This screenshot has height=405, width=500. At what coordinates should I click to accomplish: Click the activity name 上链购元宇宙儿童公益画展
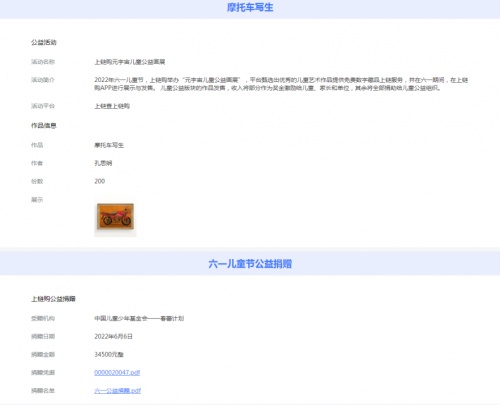click(x=130, y=62)
